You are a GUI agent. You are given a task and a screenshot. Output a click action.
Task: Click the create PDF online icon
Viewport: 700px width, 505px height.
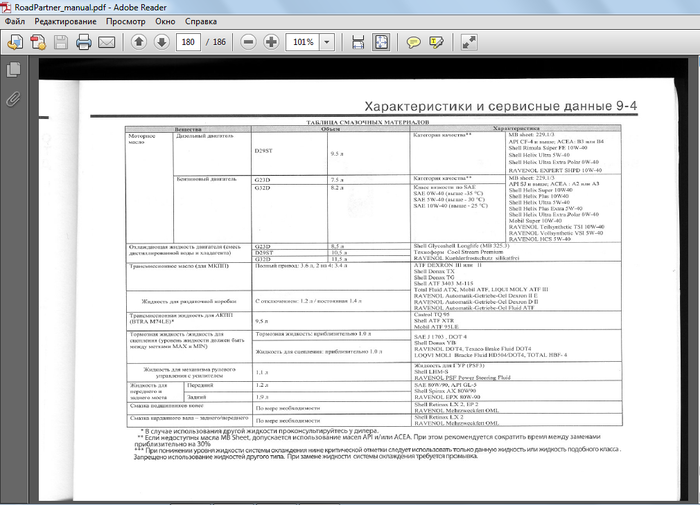coord(15,42)
